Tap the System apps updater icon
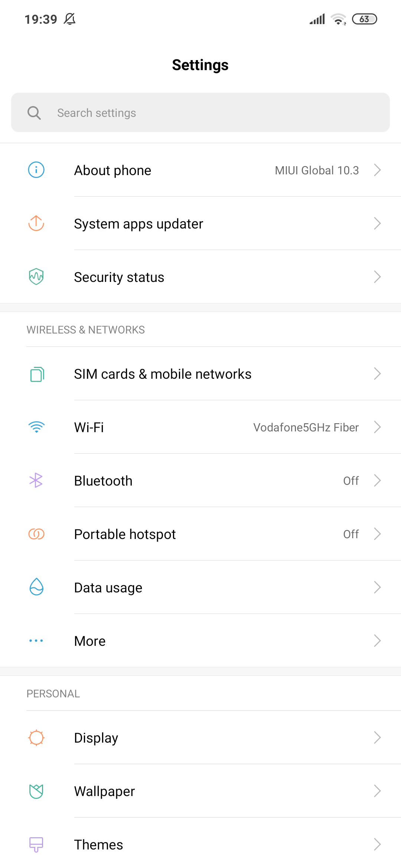The height and width of the screenshot is (868, 401). click(x=36, y=223)
